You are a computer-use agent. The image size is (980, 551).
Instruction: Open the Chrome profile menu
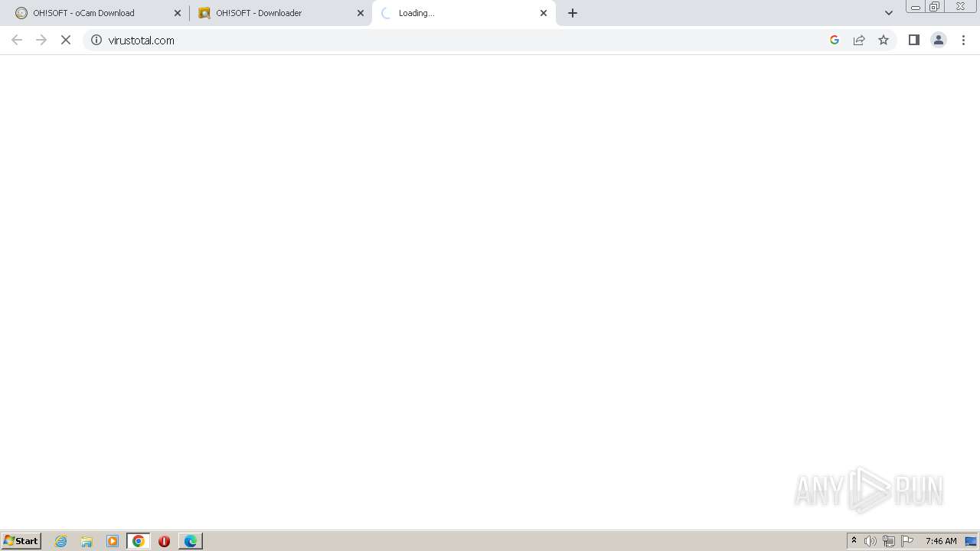(x=939, y=40)
